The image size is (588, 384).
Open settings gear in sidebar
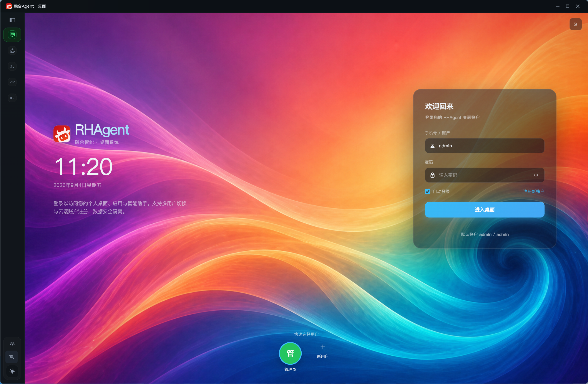click(x=12, y=344)
